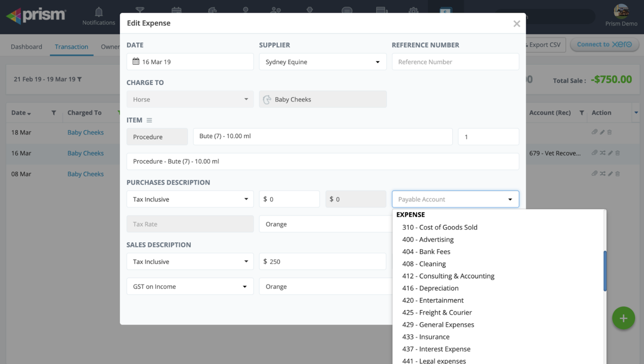Click attachment paperclip icon on 16 Mar row

coord(594,153)
